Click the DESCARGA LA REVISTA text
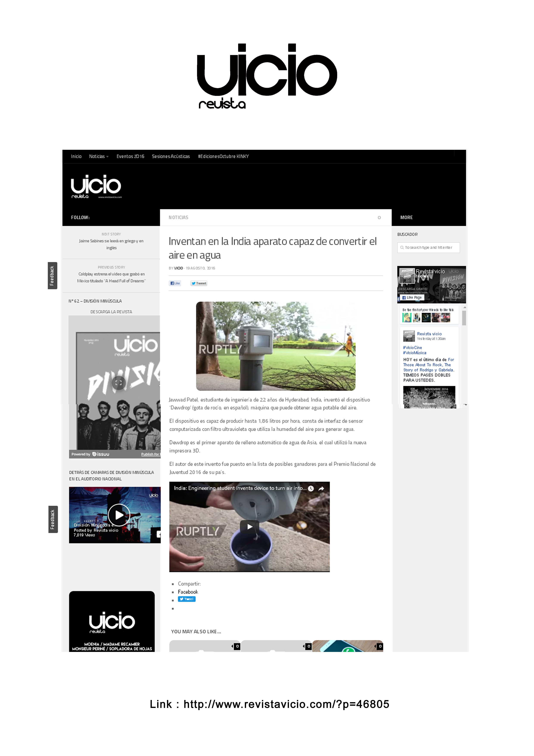The height and width of the screenshot is (756, 534). click(111, 312)
